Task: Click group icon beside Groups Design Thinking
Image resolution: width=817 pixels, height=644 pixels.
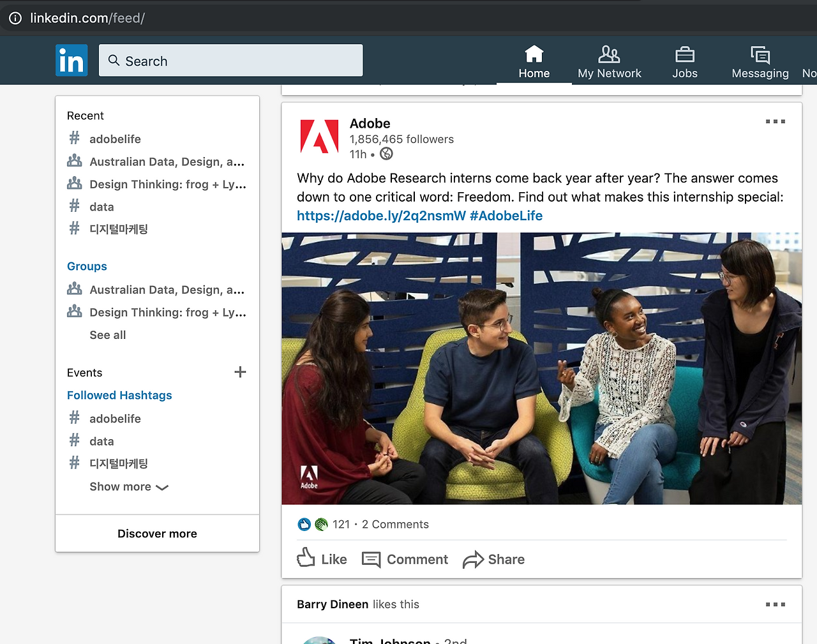Action: tap(75, 311)
